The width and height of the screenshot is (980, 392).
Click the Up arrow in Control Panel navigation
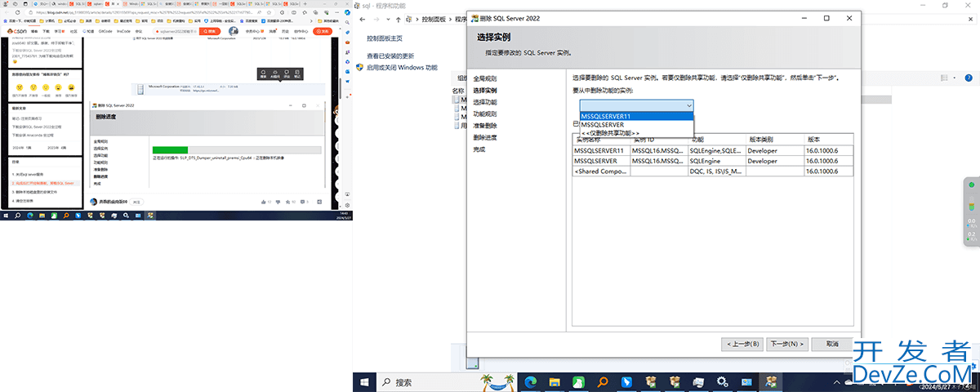pyautogui.click(x=399, y=19)
